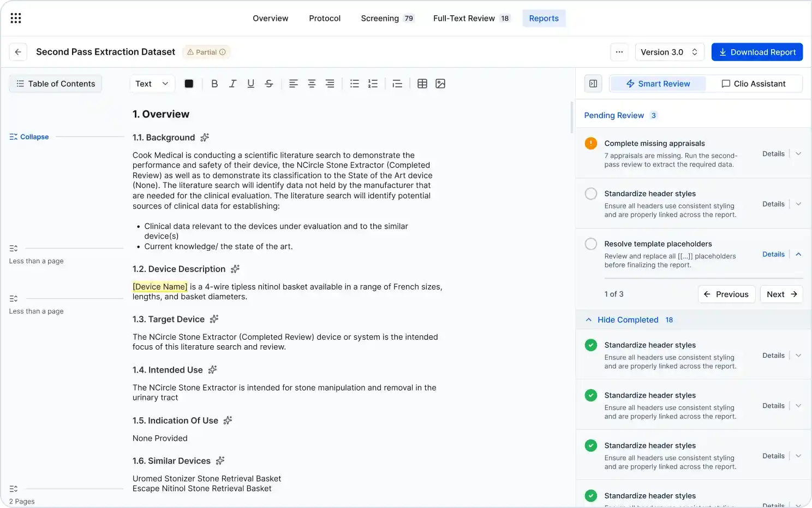Click the 'Second Pass Extraction Dataset' title
Viewport: 812px width, 508px height.
(x=106, y=52)
